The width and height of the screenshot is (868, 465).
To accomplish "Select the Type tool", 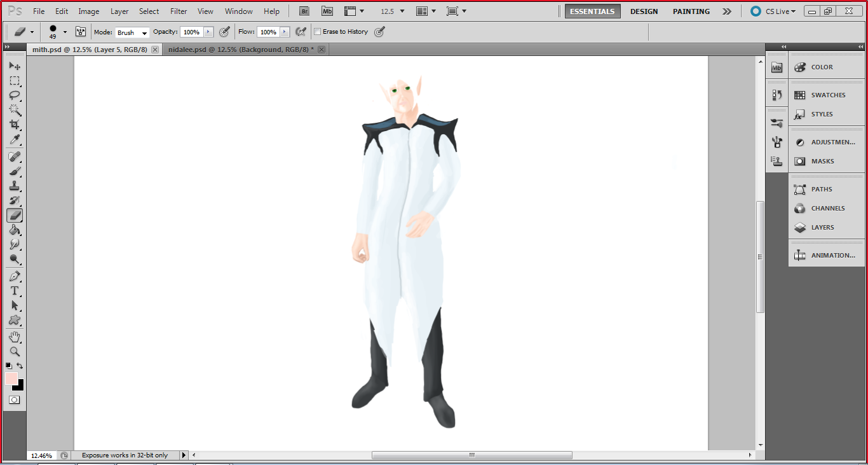I will (x=15, y=291).
